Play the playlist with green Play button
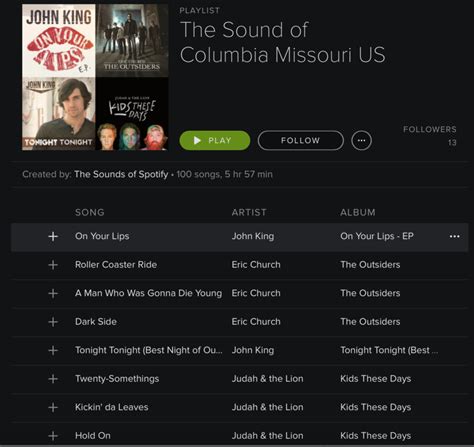 (x=215, y=140)
